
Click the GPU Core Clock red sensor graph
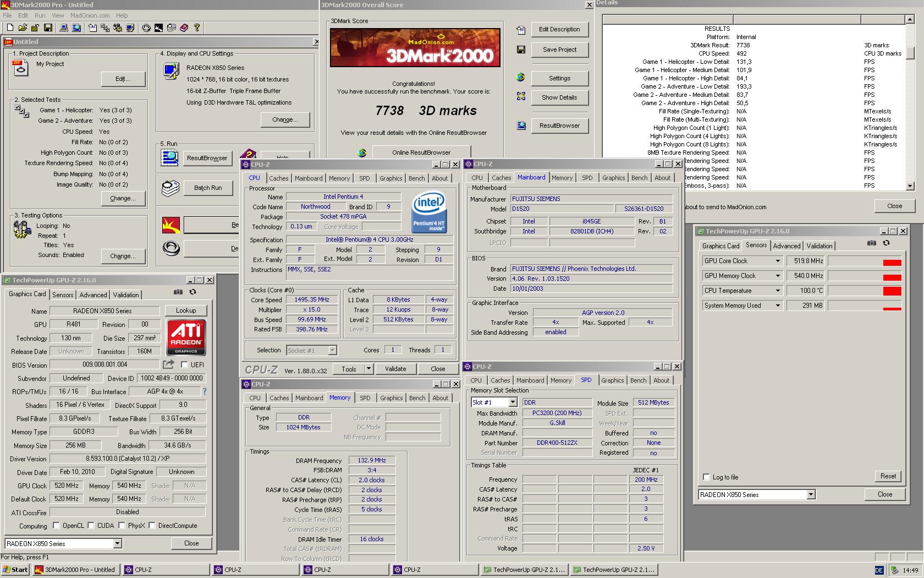865,261
